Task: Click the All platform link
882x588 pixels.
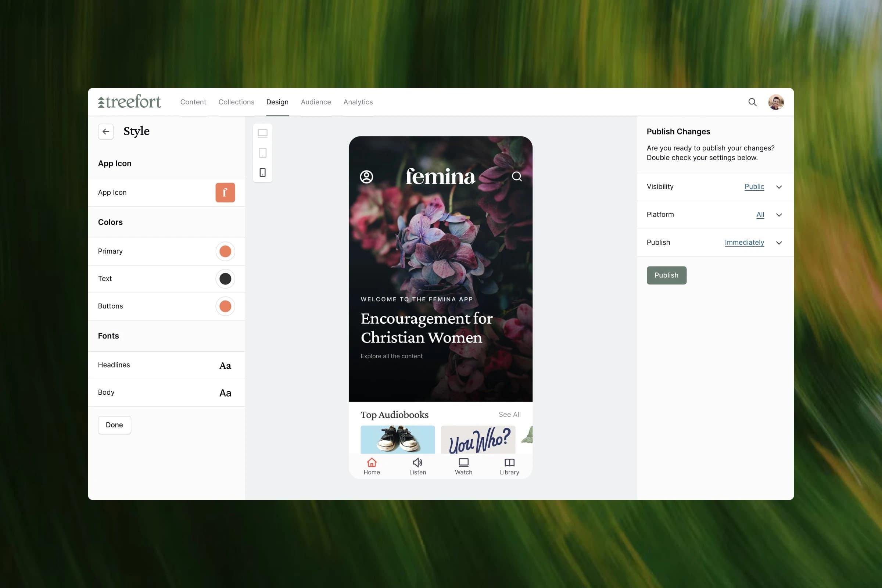Action: coord(760,215)
